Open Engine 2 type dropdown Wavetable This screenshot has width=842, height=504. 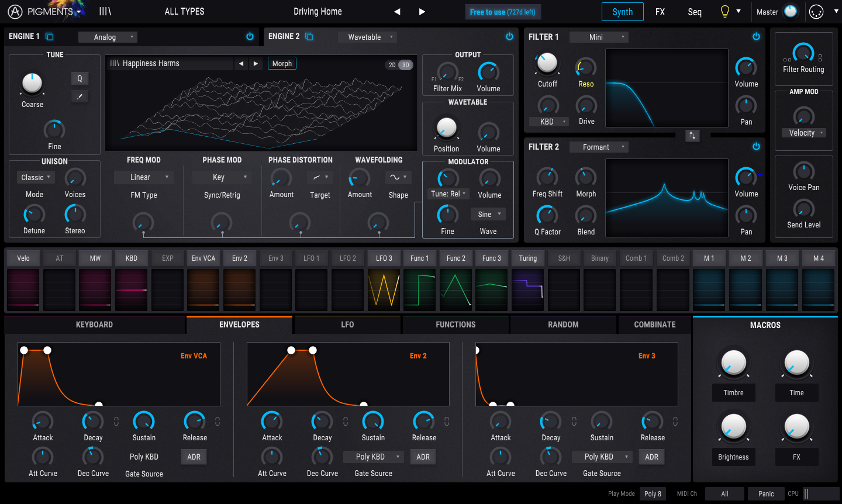coord(367,37)
